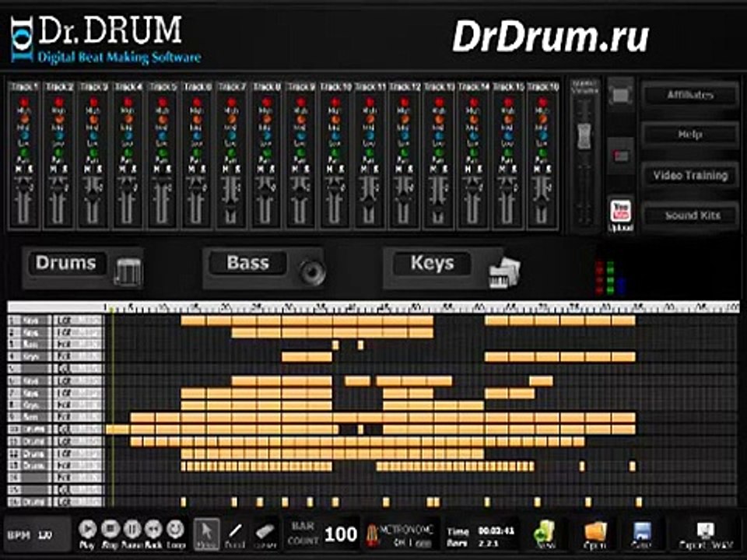This screenshot has width=747, height=560.
Task: Select sequencer row 13 Drums
Action: (x=30, y=465)
